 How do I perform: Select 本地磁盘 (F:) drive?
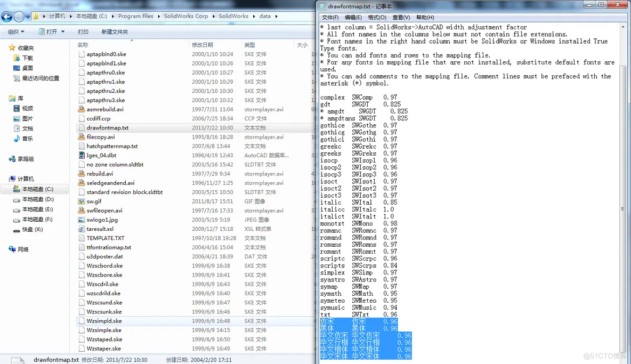point(37,219)
